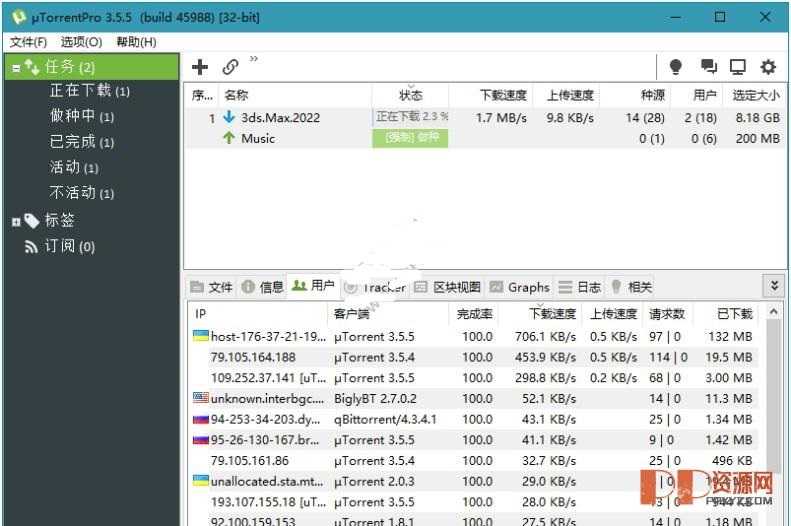The image size is (791, 526).
Task: Select peer 109.252.37.141
Action: tap(474, 378)
